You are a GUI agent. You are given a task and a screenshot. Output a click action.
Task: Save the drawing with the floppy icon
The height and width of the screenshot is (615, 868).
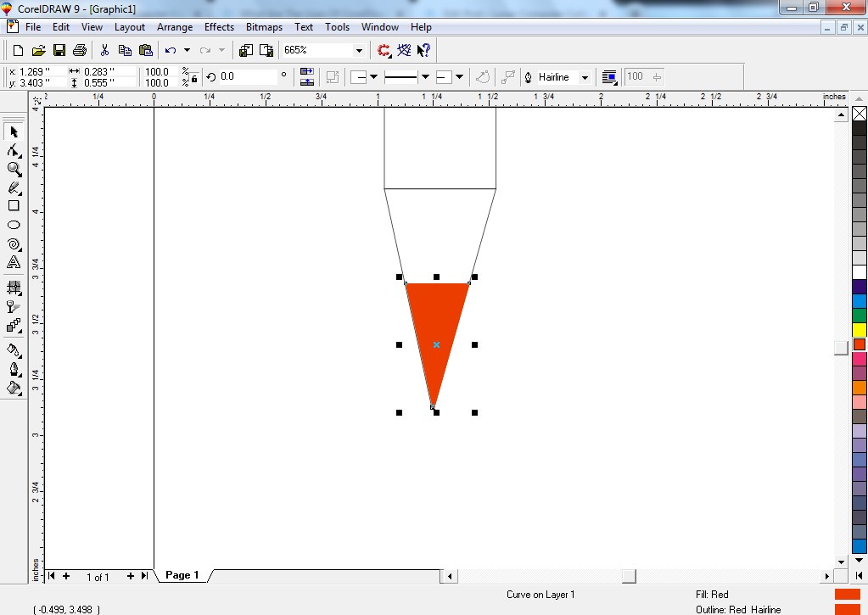click(59, 50)
